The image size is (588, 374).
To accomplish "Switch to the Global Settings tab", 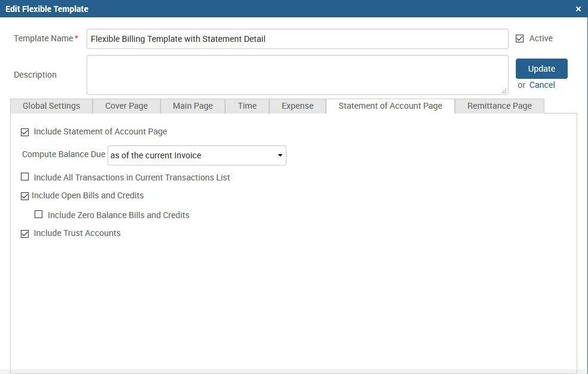I will (51, 106).
